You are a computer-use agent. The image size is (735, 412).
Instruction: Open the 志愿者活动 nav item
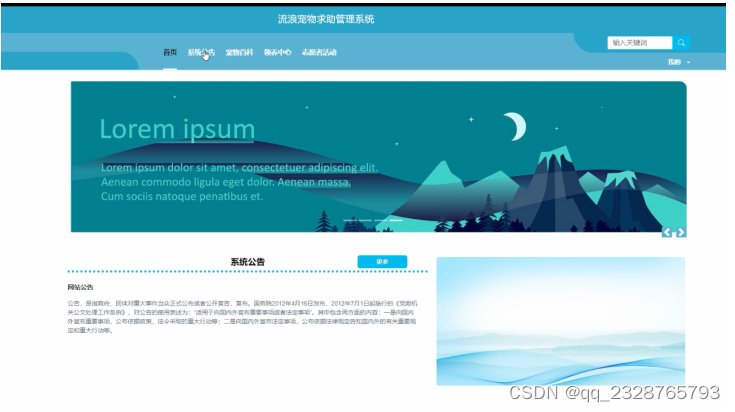tap(319, 52)
